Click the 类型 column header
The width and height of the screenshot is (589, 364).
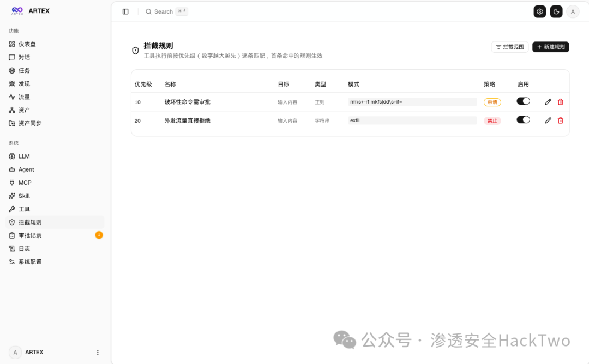[321, 84]
